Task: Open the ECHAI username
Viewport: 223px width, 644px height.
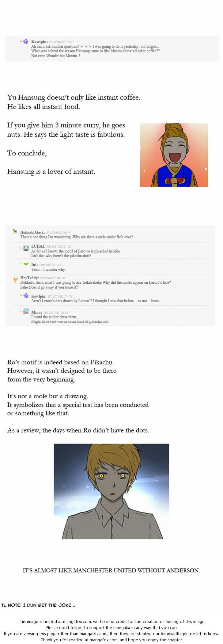Action: pos(38,246)
